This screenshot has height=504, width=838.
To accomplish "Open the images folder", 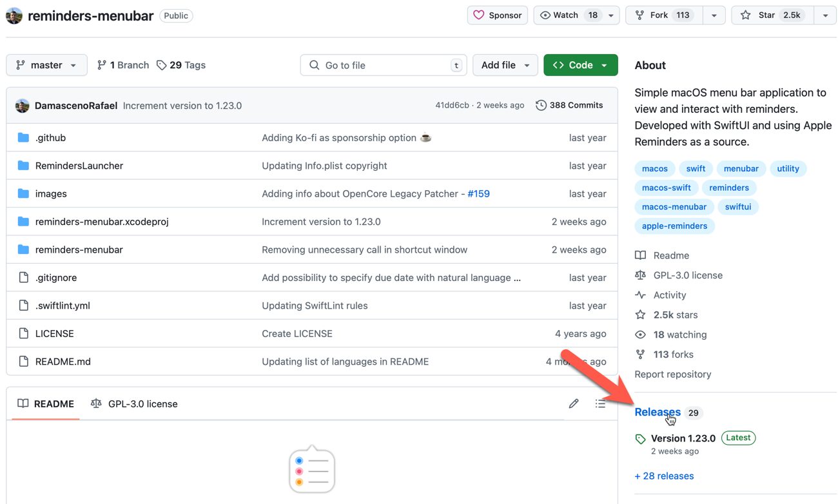I will tap(51, 194).
